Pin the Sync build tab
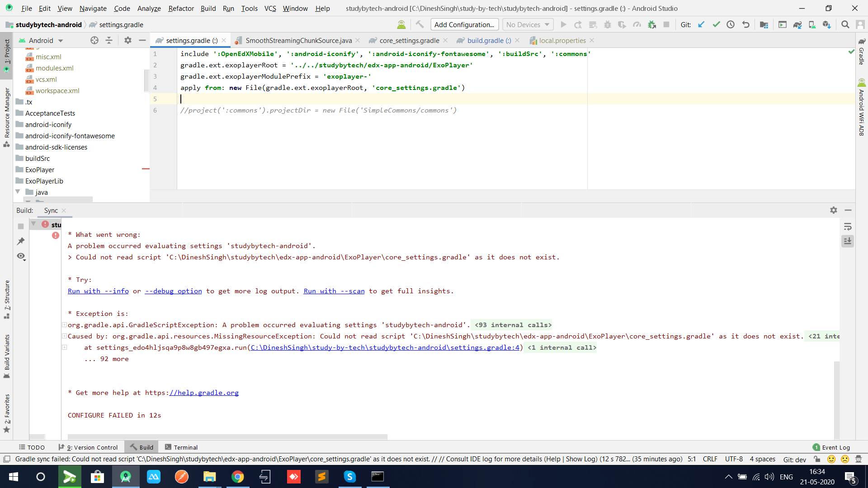The height and width of the screenshot is (488, 868). click(x=20, y=241)
